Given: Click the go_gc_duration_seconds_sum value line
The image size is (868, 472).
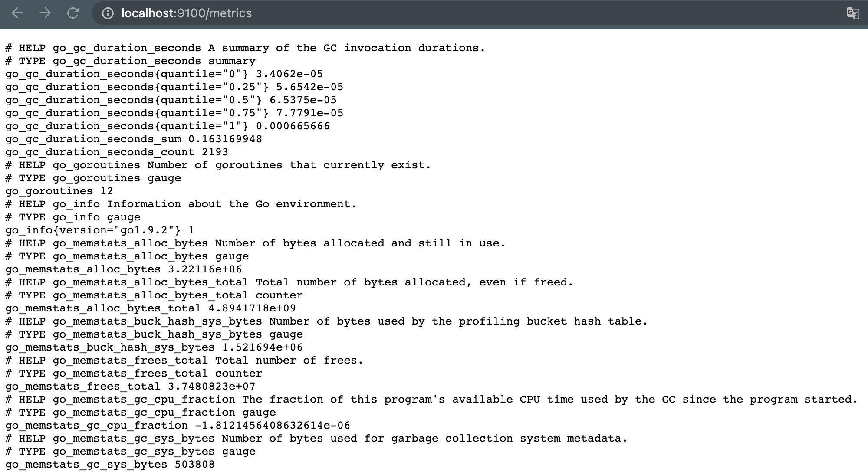Looking at the screenshot, I should [x=134, y=139].
